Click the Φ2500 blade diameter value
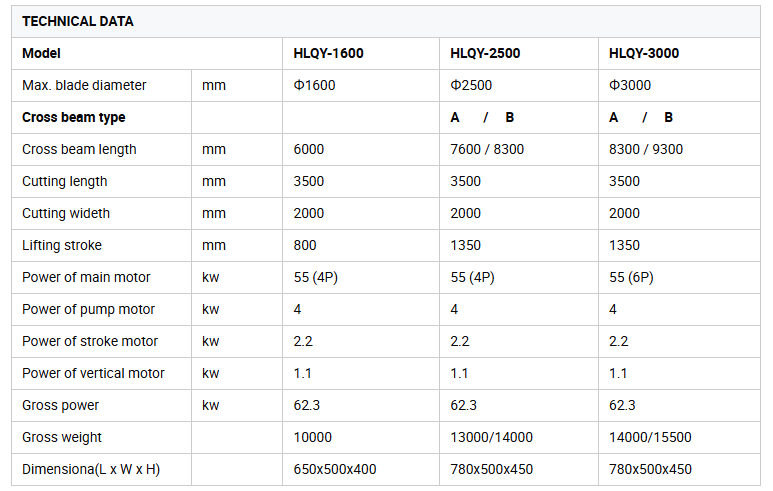The image size is (773, 491). pyautogui.click(x=471, y=85)
